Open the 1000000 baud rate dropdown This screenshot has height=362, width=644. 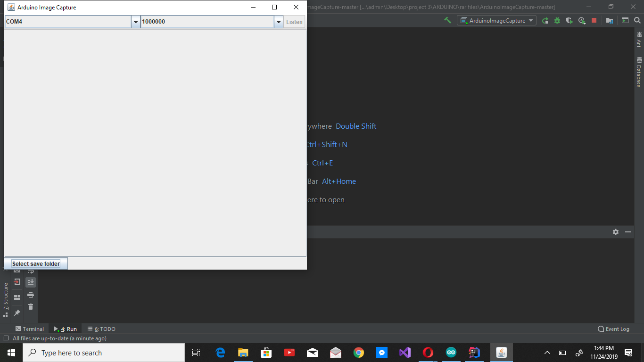(278, 22)
